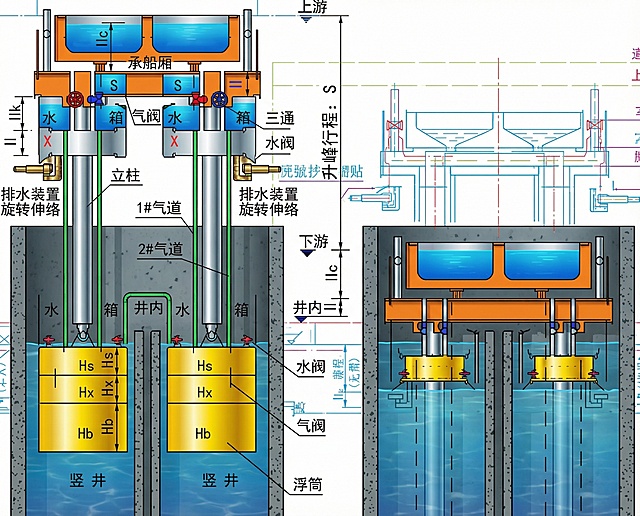The height and width of the screenshot is (516, 640).
Task: Click the red valve that the lower 水阀 leader points to
Action: (247, 340)
